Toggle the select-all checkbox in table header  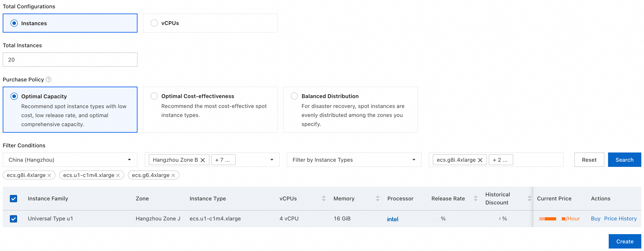click(x=13, y=198)
